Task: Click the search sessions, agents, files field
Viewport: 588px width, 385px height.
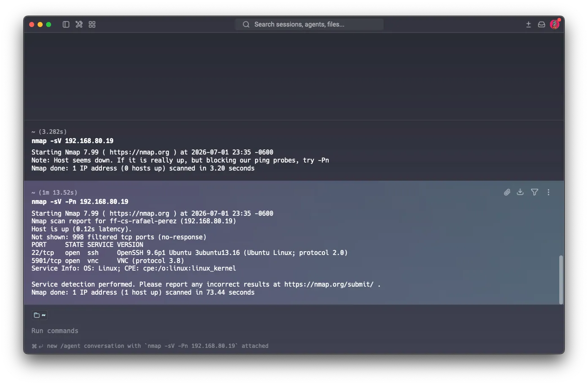Action: tap(309, 24)
